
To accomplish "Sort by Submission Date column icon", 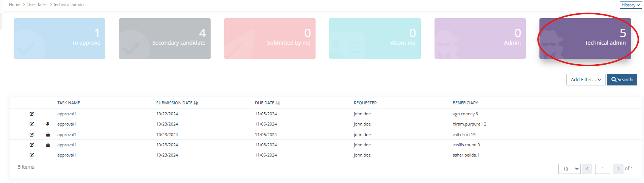I will click(196, 103).
